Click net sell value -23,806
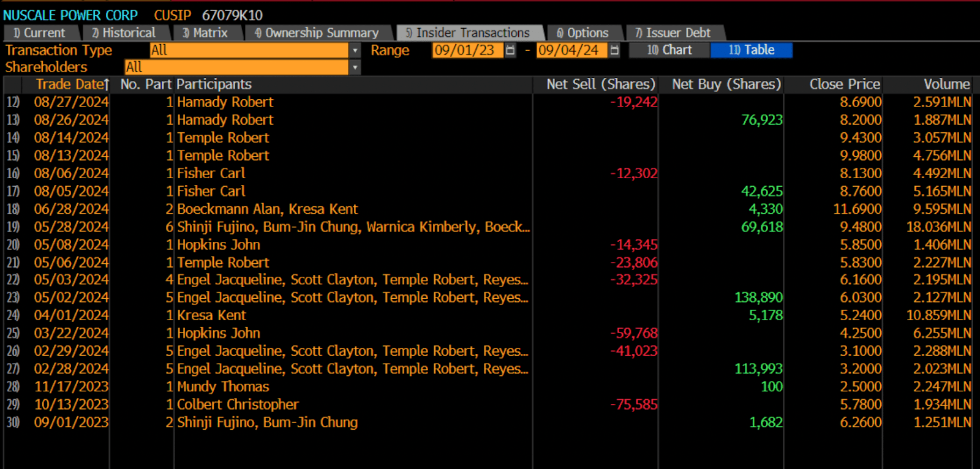The image size is (980, 469). click(x=634, y=262)
